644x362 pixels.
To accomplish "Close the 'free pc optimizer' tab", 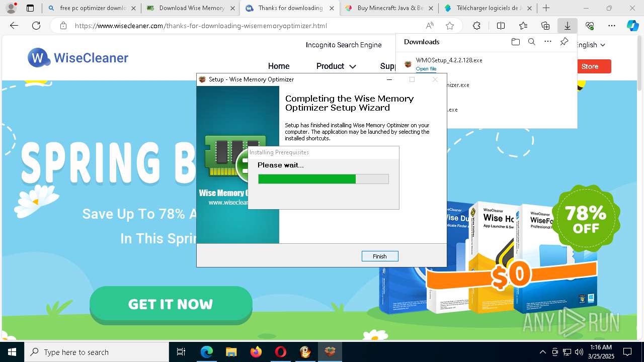I will [133, 8].
